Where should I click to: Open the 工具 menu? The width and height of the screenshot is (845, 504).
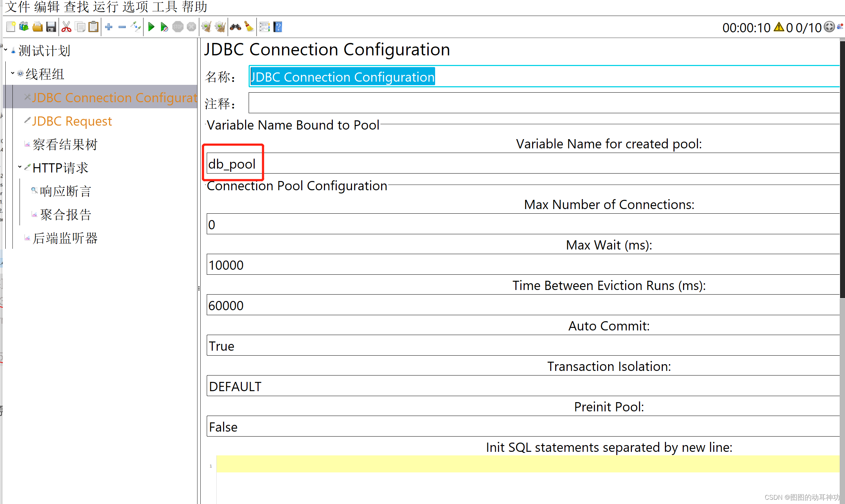coord(166,7)
